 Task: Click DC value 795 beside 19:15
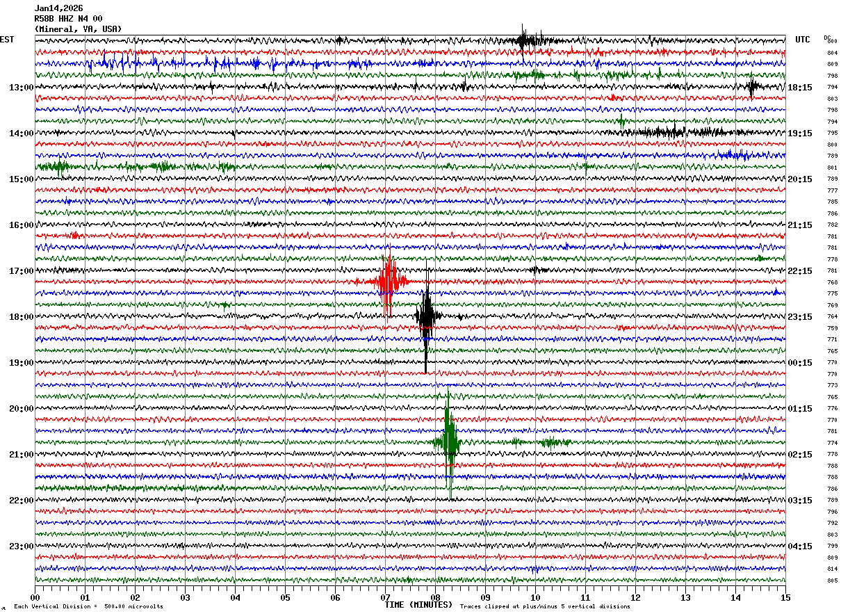tap(832, 133)
